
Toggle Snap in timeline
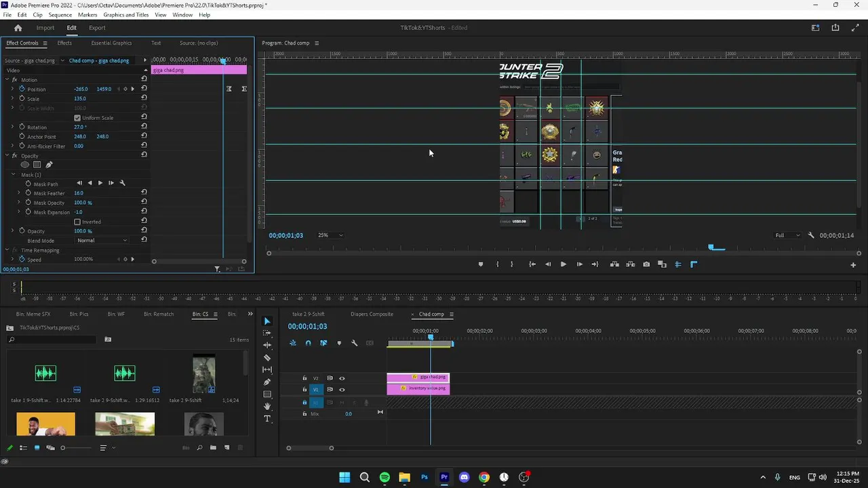[308, 343]
